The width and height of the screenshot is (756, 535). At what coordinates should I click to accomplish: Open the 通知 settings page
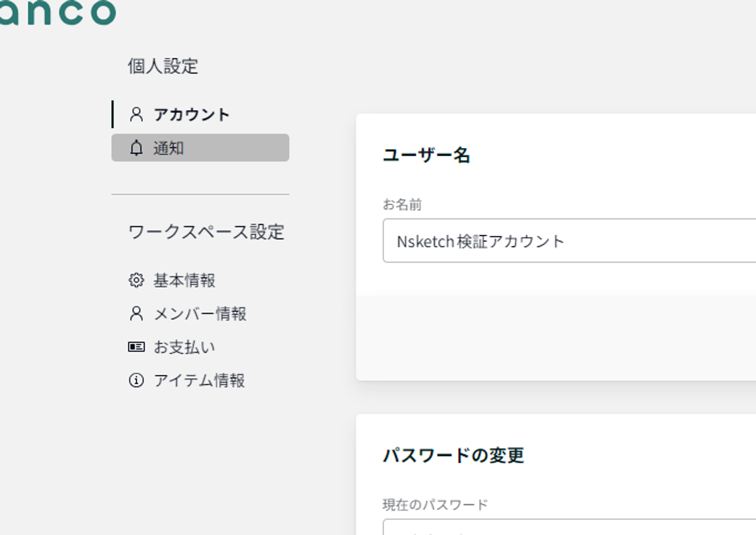coord(200,148)
